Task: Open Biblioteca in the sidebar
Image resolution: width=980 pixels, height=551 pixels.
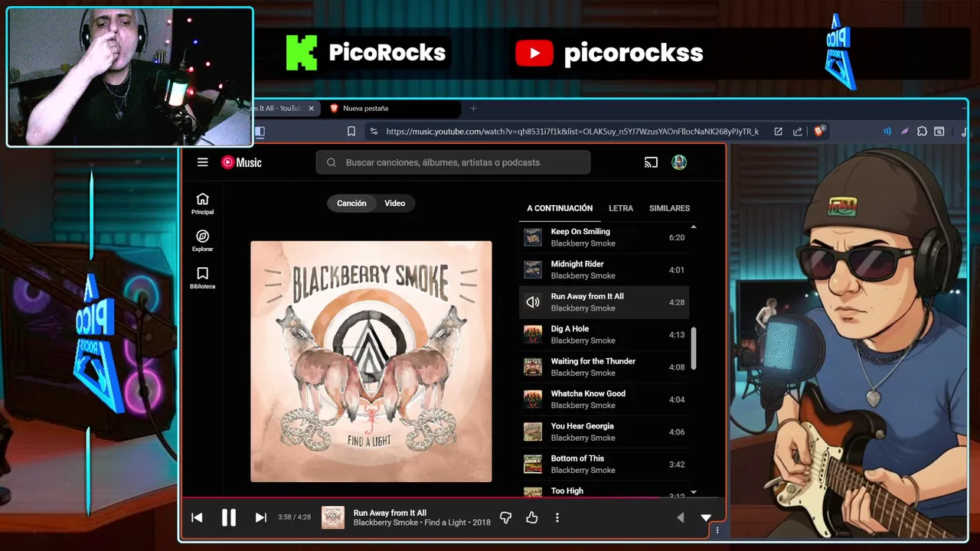Action: click(202, 278)
